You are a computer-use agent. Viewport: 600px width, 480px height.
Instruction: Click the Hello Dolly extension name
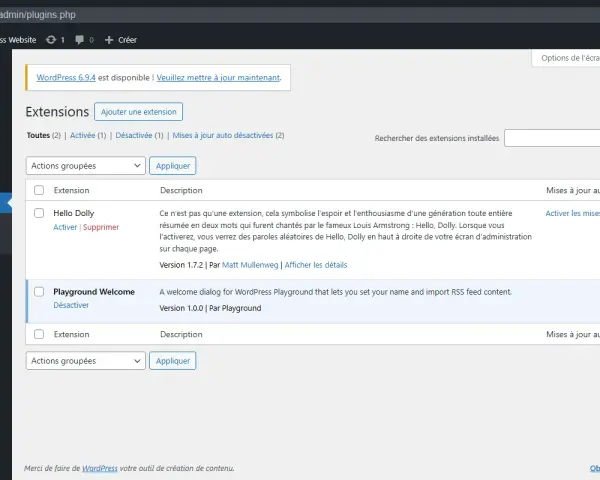[x=74, y=213]
